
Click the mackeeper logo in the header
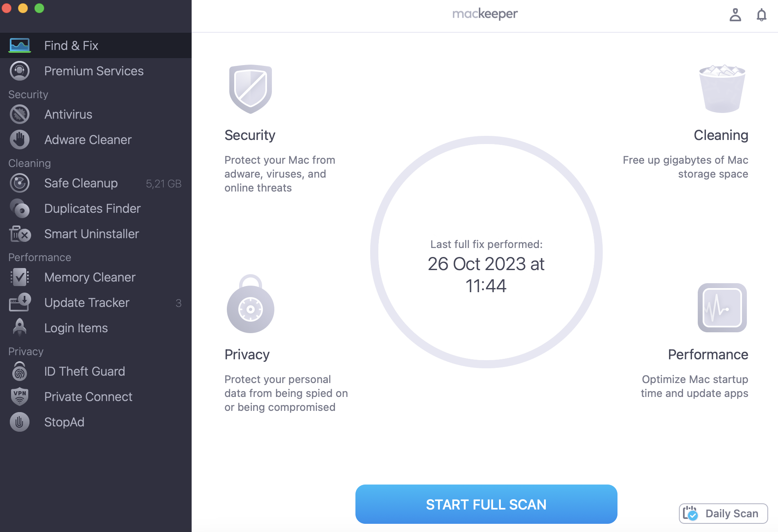486,14
